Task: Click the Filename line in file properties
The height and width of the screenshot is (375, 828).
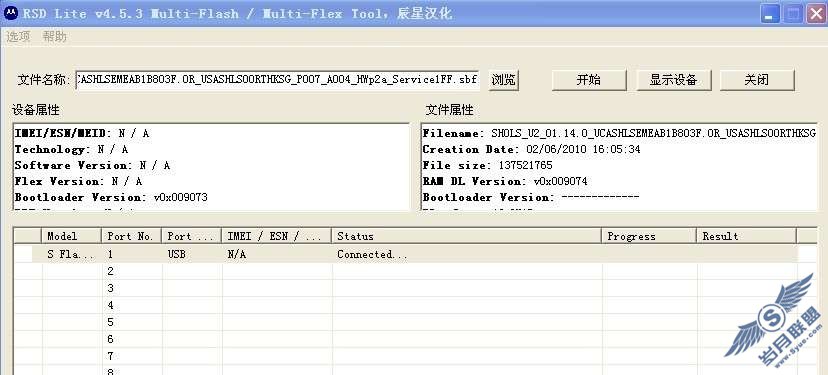Action: tap(619, 133)
